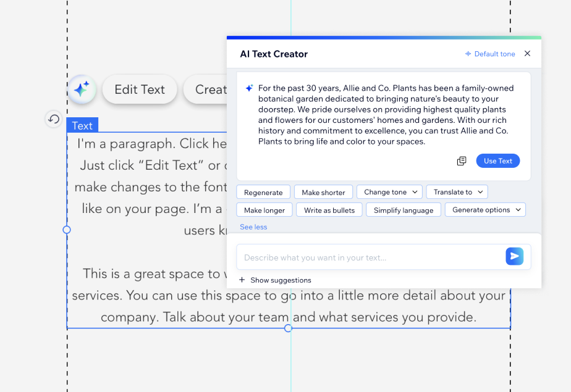Click the Edit Text button
The image size is (571, 392).
140,89
